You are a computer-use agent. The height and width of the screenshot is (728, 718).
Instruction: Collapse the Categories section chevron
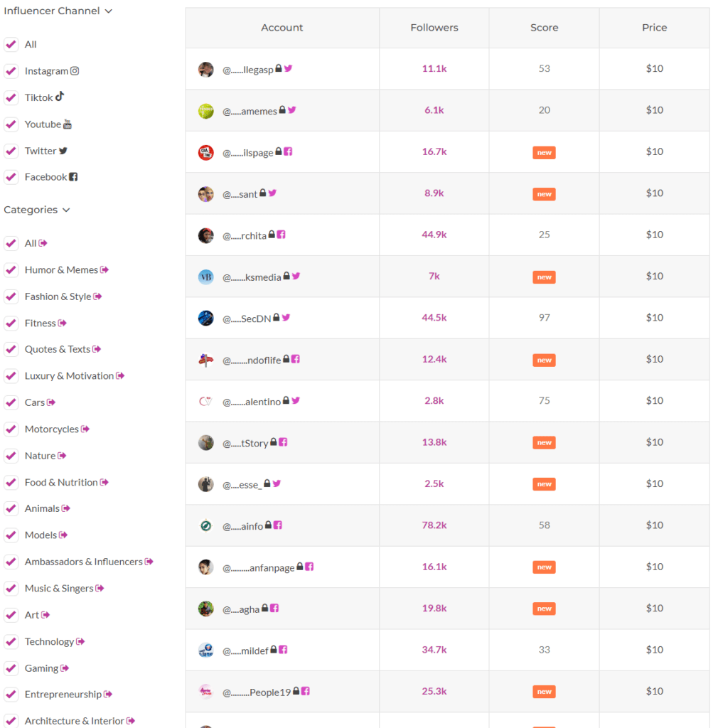point(66,210)
